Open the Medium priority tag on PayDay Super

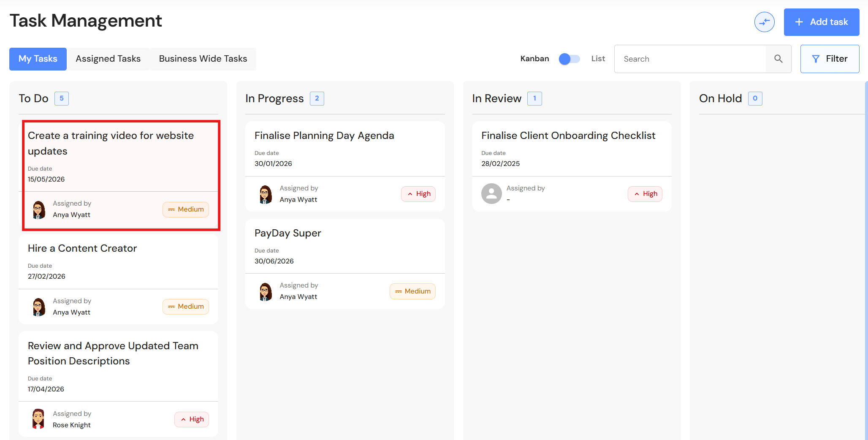(x=412, y=291)
